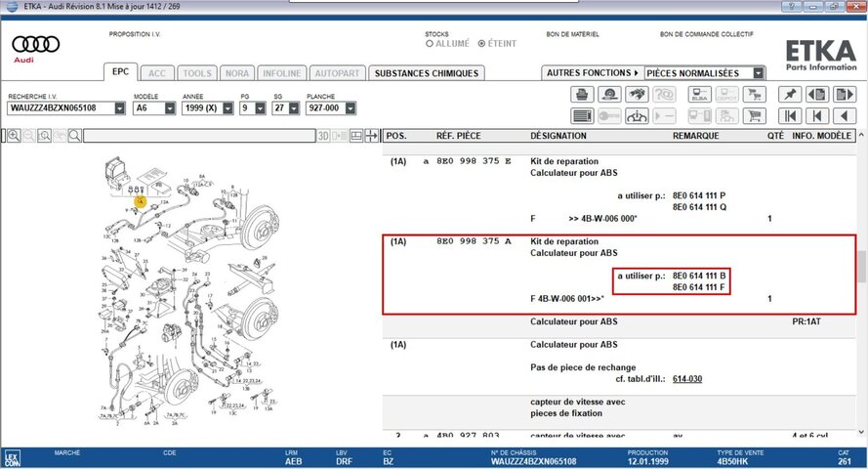Viewport: 868px width, 469px height.
Task: Click production date 12.01.1999 in status bar
Action: (x=647, y=461)
